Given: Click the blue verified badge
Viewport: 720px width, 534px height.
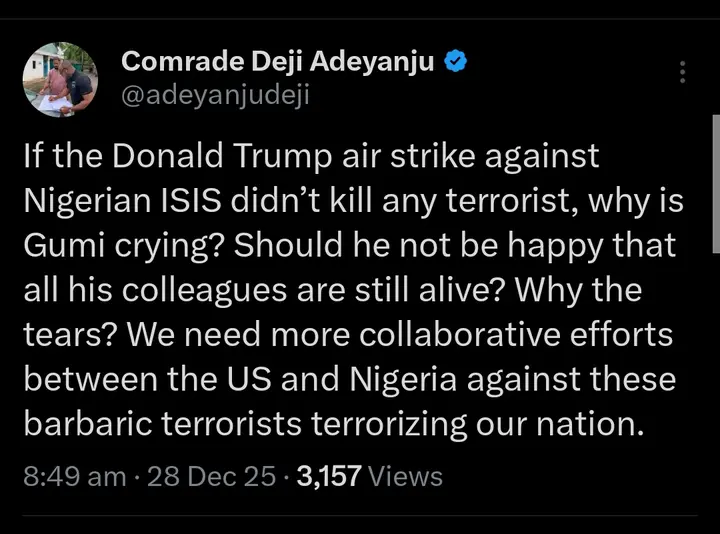Looking at the screenshot, I should 455,62.
